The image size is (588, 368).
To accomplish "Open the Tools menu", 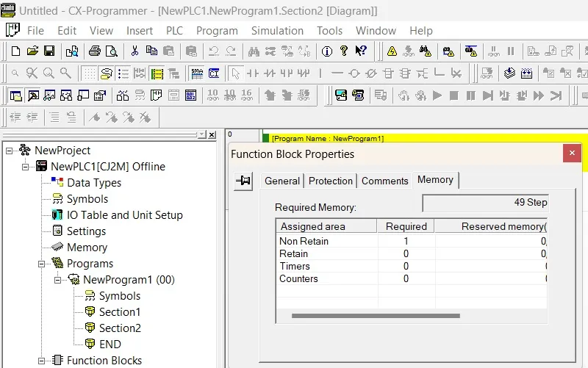I will coord(329,31).
